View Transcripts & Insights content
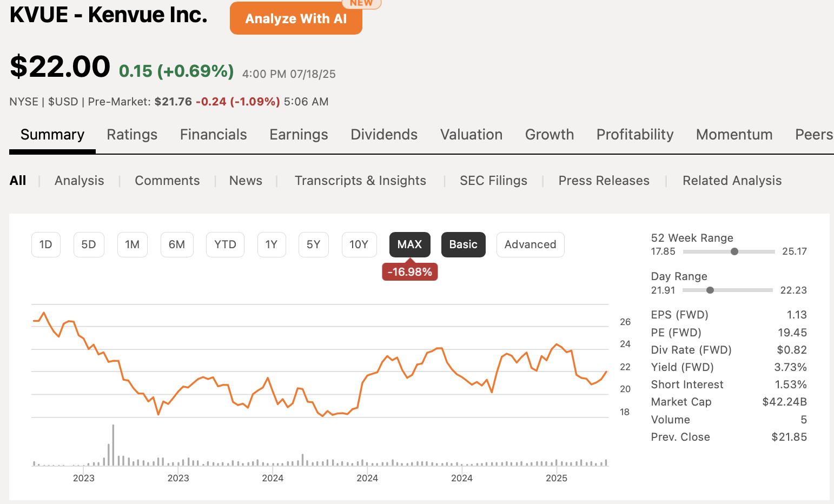 (360, 181)
